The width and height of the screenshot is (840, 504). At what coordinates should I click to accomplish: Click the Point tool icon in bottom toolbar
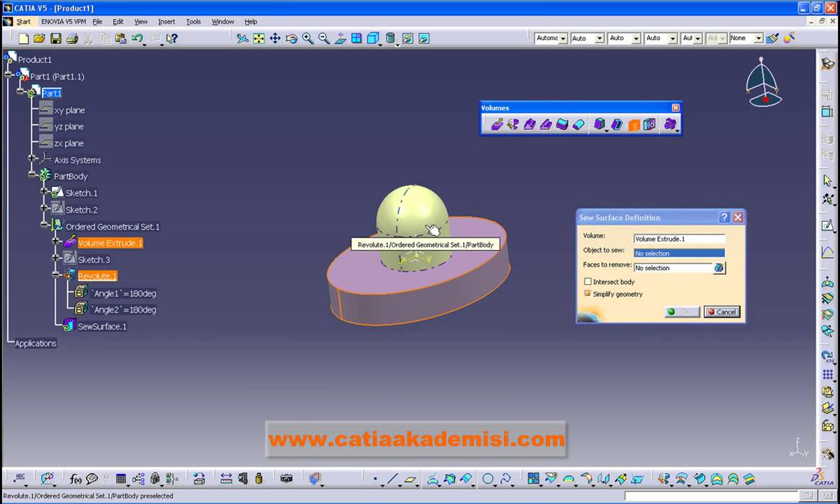click(375, 479)
